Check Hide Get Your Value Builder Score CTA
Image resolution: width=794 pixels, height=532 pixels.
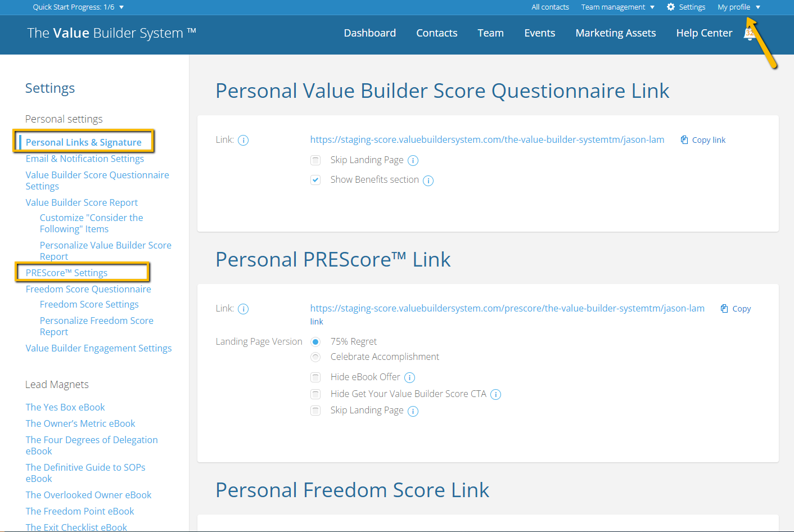(315, 394)
